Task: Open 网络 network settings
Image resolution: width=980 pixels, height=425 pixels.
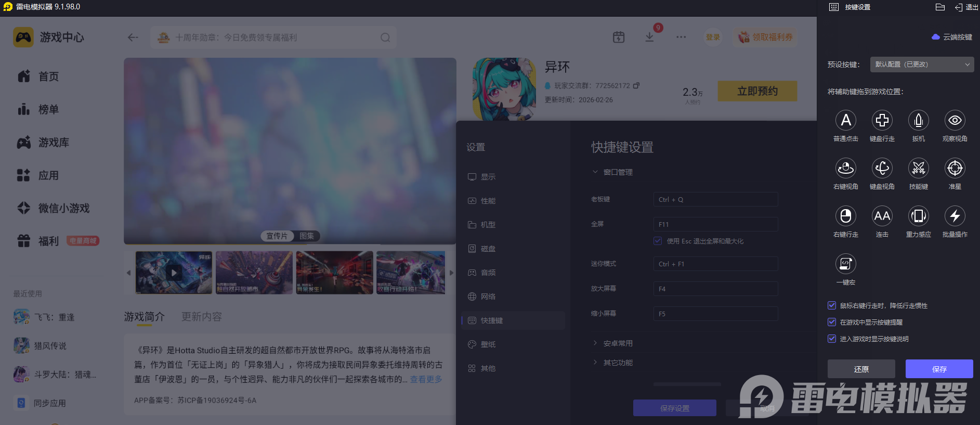Action: point(513,297)
